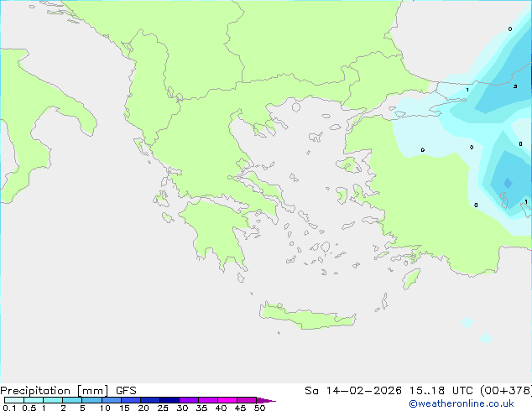Image resolution: width=532 pixels, height=411 pixels.
Task: Open the weatheronline.co.uk link
Action: 461,403
